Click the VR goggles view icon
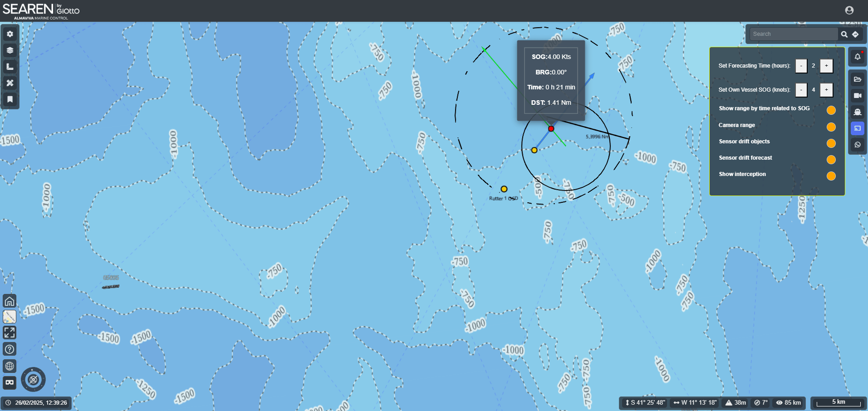The height and width of the screenshot is (411, 868). tap(10, 382)
